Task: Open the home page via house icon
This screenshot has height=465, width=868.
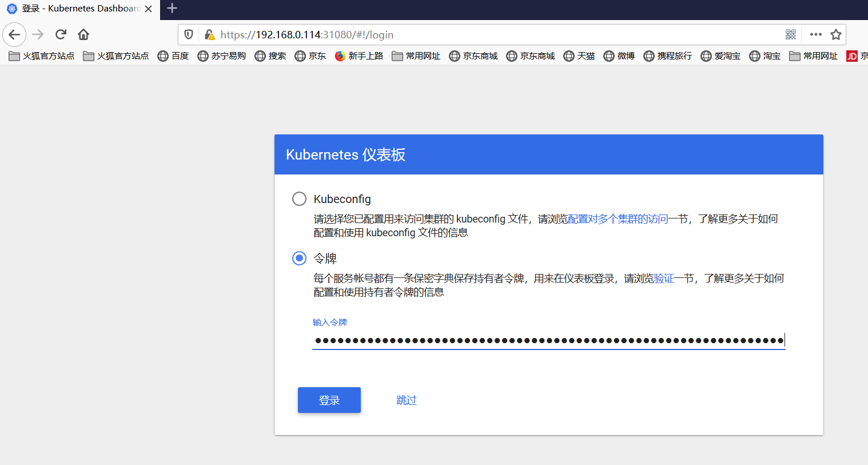Action: pos(83,35)
